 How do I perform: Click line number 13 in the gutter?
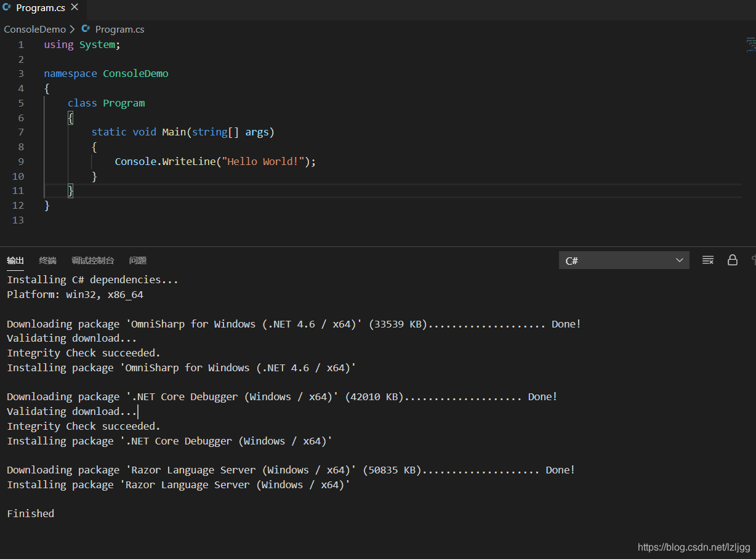18,220
